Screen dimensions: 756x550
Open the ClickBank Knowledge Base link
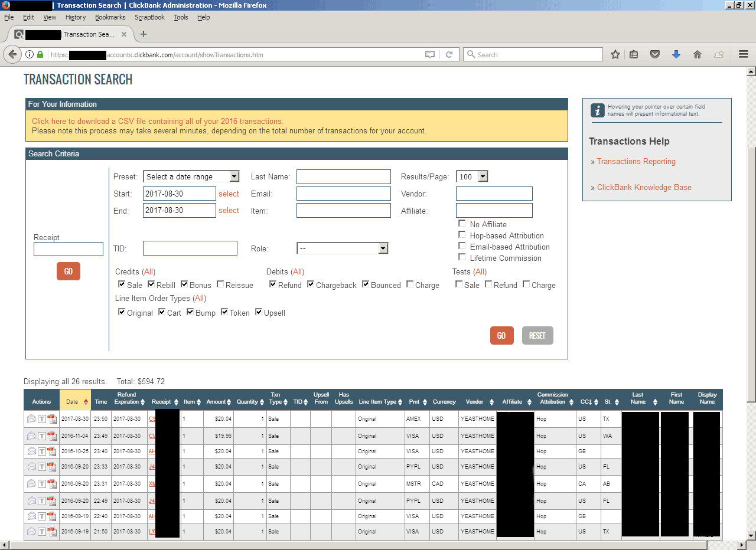[x=644, y=187]
